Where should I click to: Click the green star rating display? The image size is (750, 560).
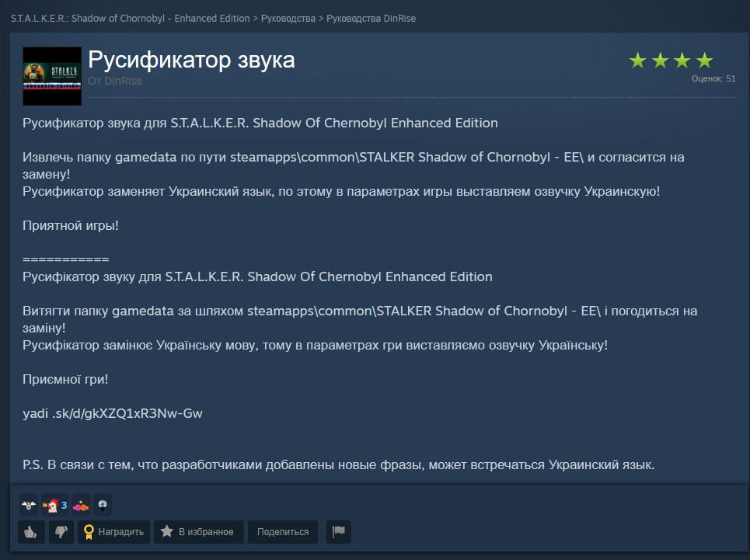tap(671, 61)
